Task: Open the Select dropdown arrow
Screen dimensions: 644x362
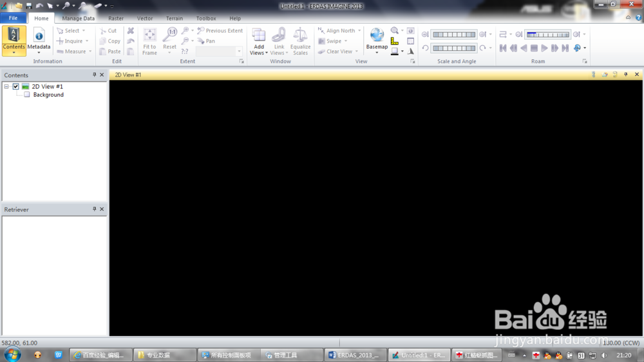Action: point(83,31)
